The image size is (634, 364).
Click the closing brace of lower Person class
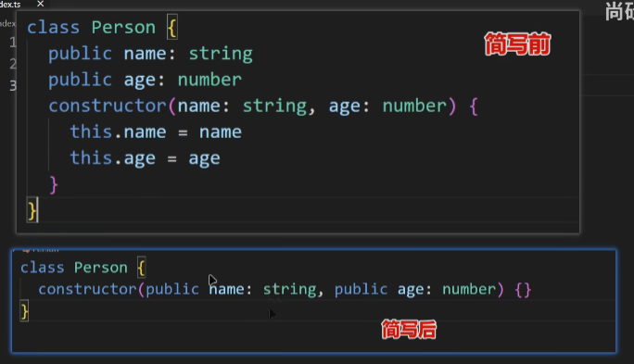[24, 311]
